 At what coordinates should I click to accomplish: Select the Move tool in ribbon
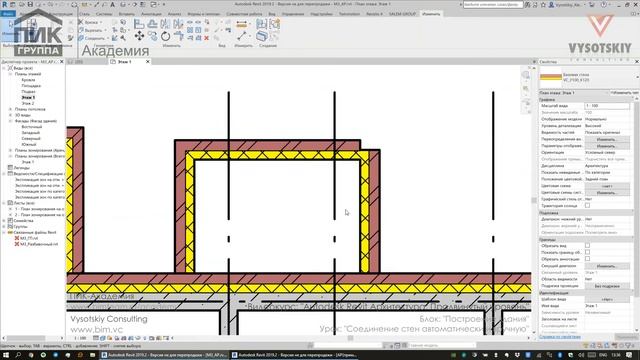tap(139, 36)
